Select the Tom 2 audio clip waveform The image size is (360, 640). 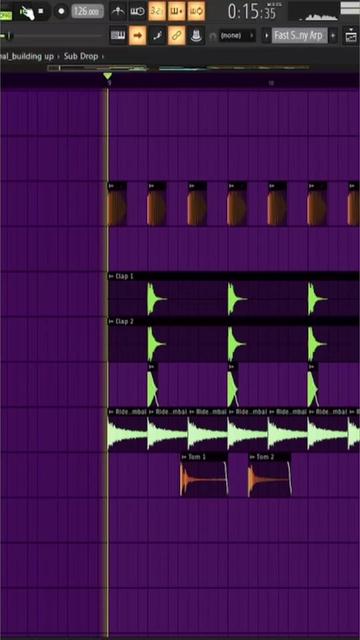tap(270, 479)
